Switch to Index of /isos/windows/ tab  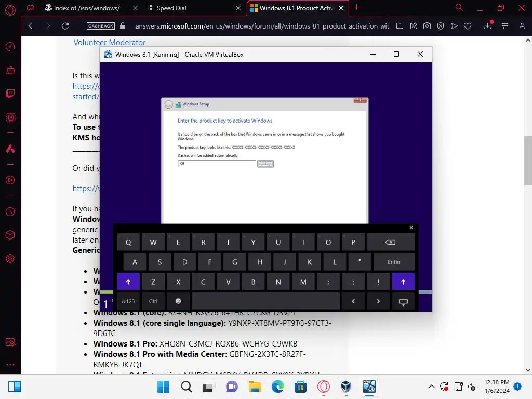[x=87, y=8]
